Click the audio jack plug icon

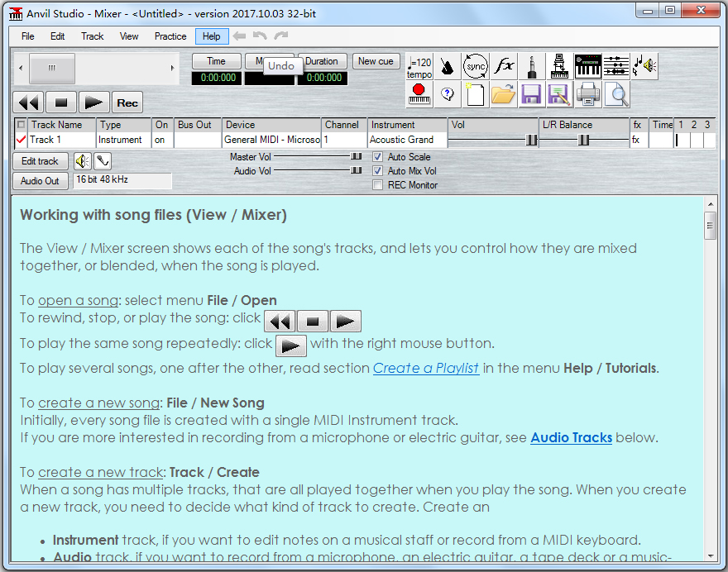[532, 67]
